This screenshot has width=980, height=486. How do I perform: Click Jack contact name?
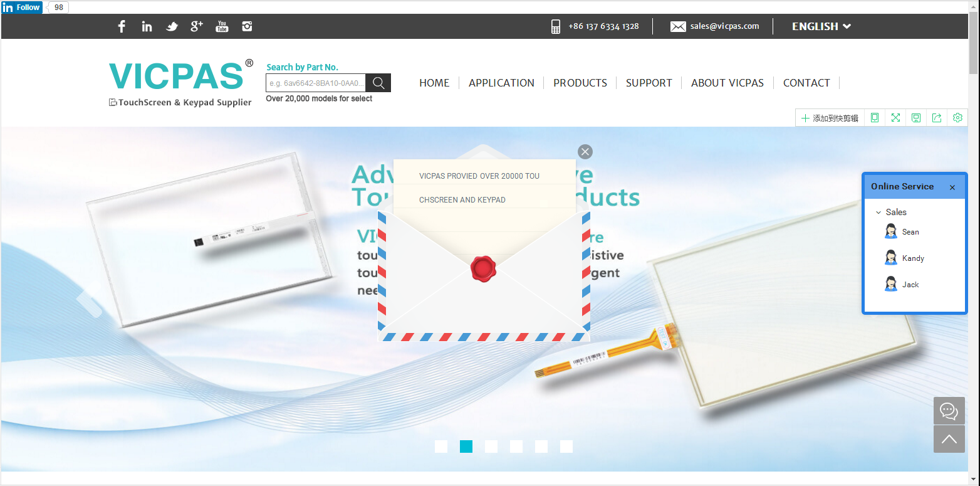point(910,285)
